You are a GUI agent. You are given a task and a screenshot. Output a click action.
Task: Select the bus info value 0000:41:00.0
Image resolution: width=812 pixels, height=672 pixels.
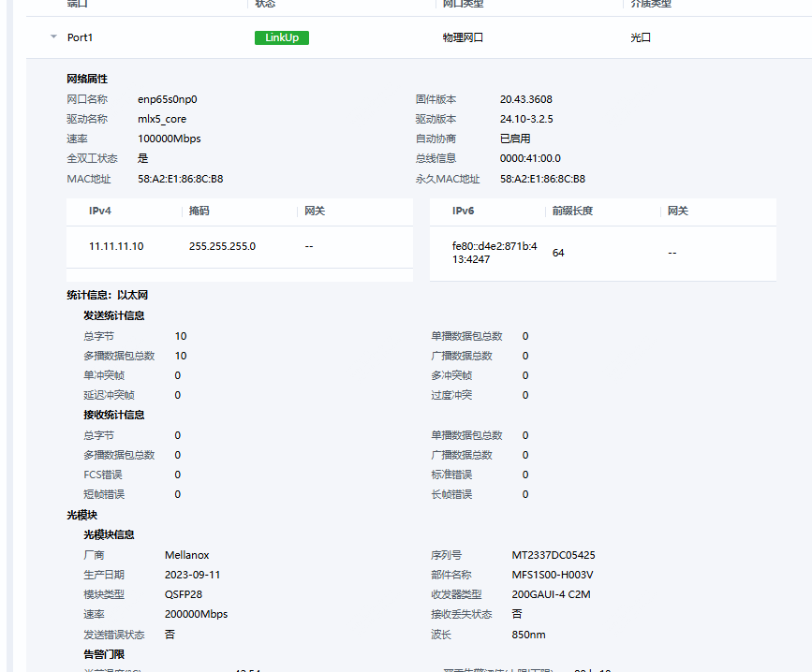(x=530, y=158)
